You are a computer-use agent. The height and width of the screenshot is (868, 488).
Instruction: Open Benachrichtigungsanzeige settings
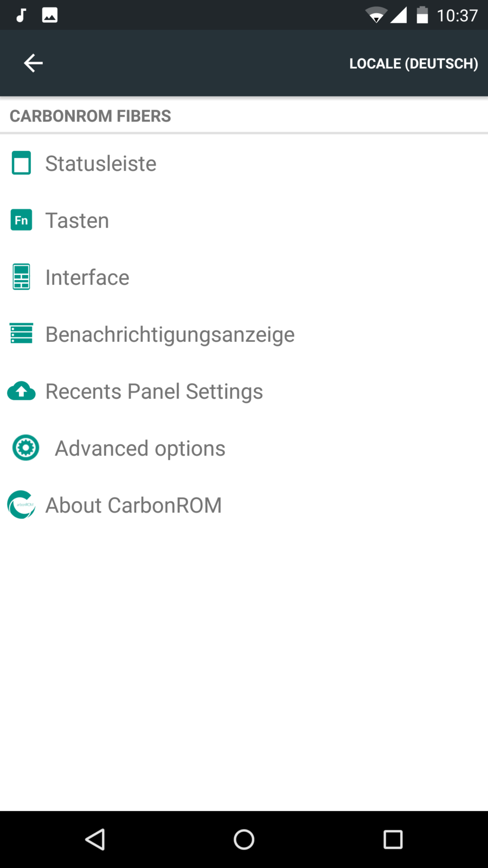coord(170,334)
